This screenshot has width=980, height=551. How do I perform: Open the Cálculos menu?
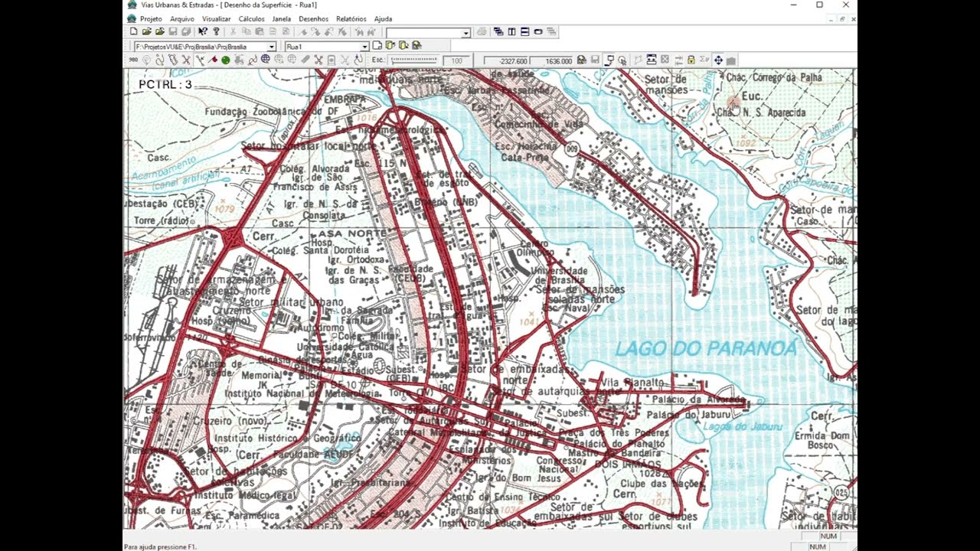coord(252,18)
